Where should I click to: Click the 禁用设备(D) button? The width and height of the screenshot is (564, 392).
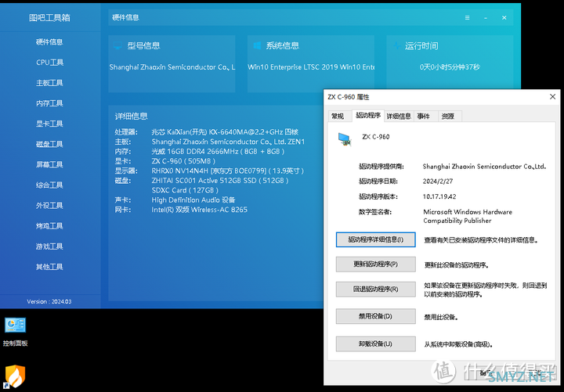tap(375, 317)
